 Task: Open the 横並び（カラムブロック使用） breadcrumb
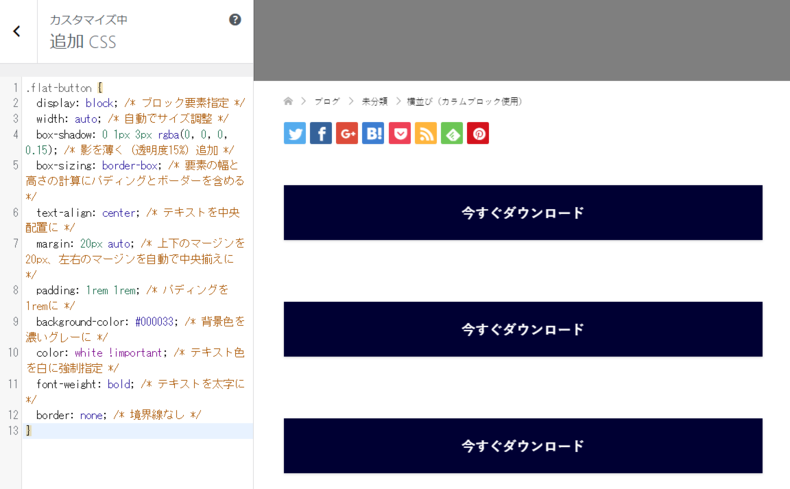465,101
